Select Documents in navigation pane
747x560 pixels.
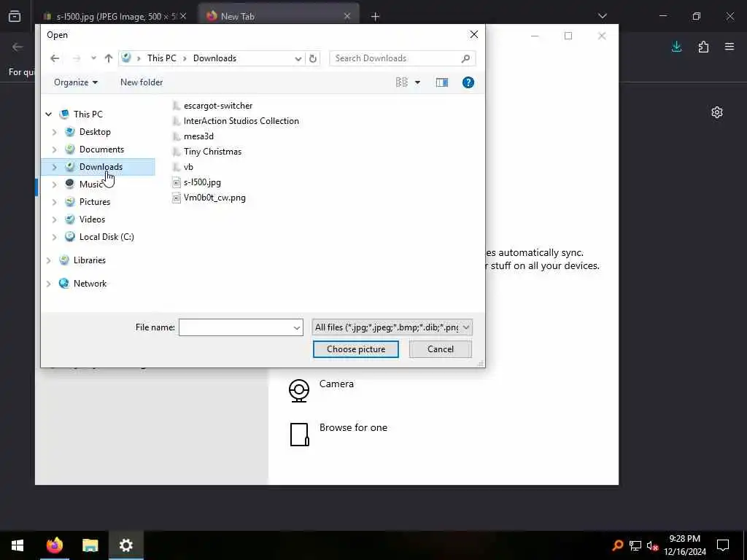pos(101,149)
